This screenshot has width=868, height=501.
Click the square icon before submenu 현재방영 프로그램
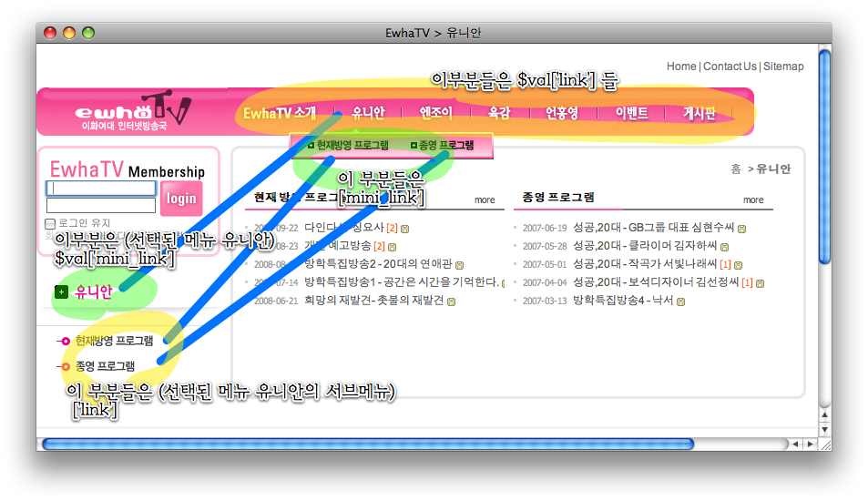(311, 146)
